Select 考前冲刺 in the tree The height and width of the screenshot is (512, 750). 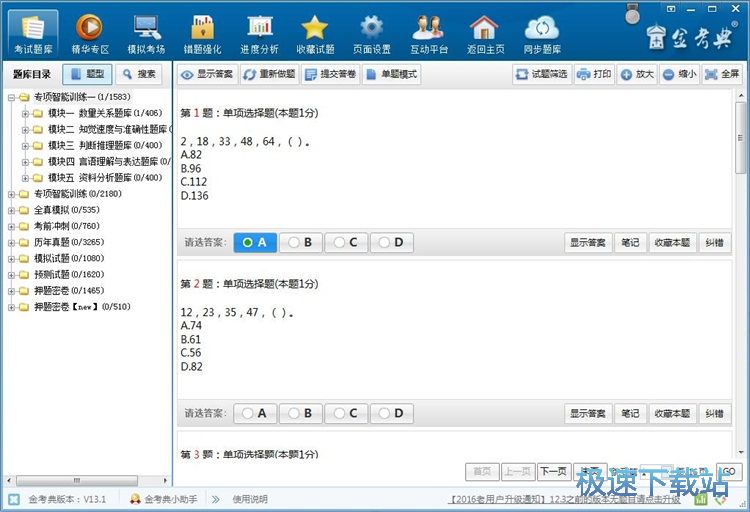tap(67, 226)
